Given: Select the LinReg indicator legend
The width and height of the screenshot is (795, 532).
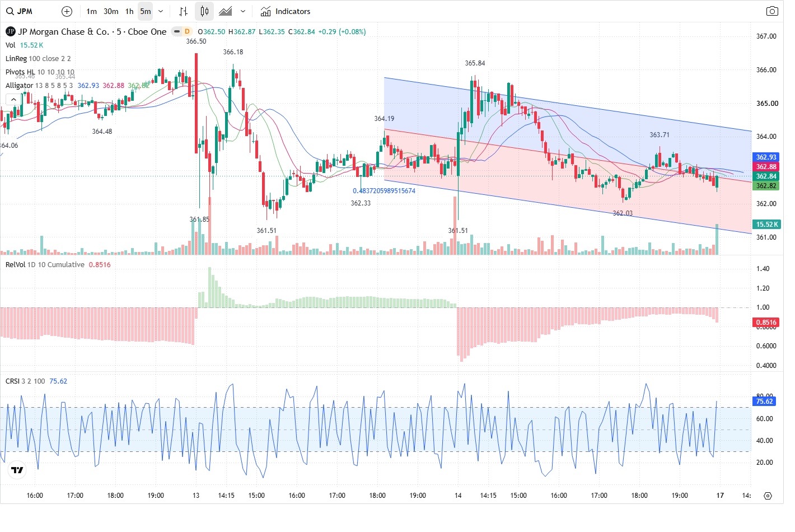Looking at the screenshot, I should 16,59.
